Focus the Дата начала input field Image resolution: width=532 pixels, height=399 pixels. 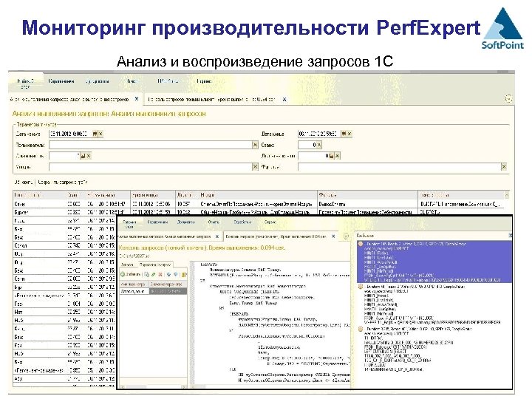tap(71, 134)
